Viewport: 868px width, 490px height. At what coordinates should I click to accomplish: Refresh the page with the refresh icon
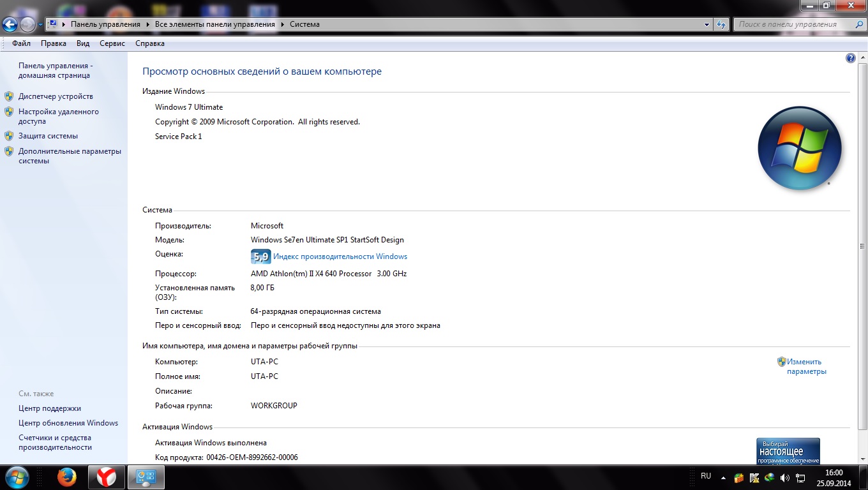[721, 24]
